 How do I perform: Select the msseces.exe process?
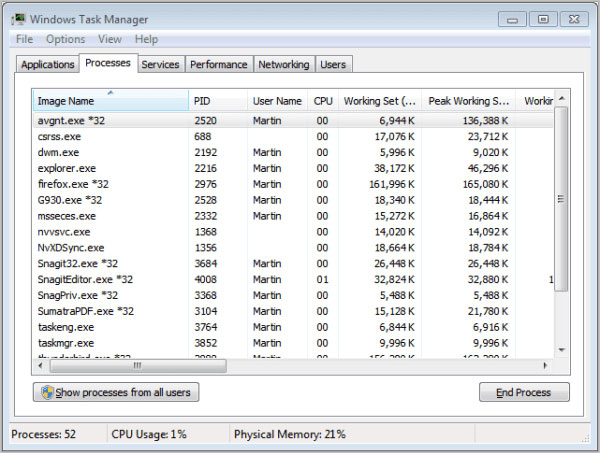coord(293,216)
